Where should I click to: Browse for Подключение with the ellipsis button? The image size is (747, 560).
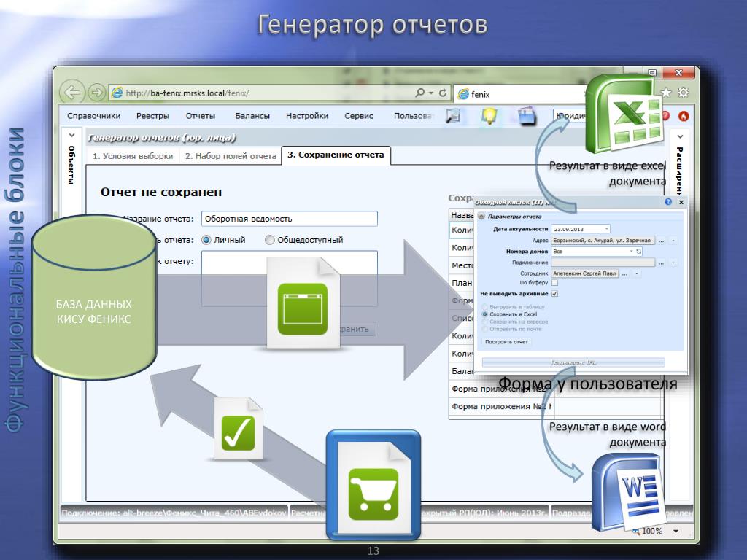click(x=661, y=262)
